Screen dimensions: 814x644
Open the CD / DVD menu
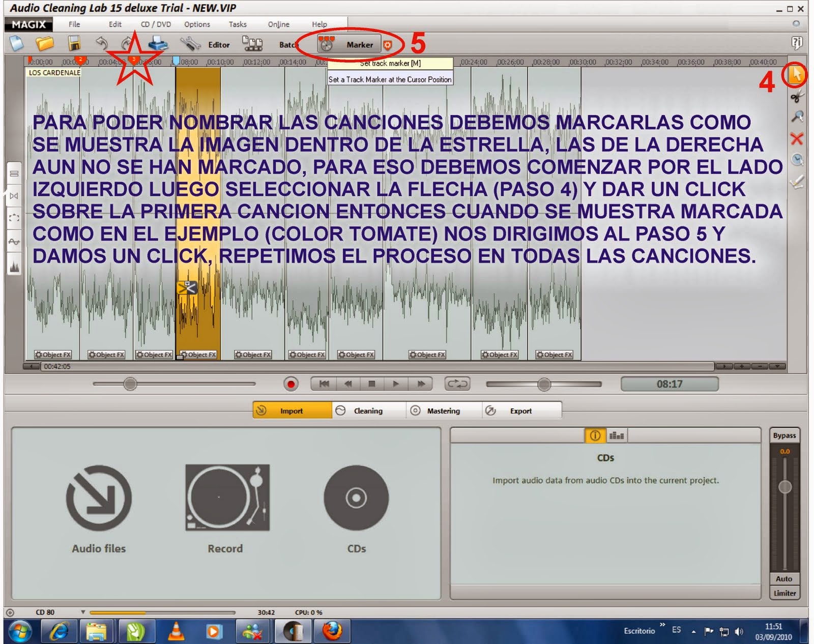pyautogui.click(x=156, y=24)
